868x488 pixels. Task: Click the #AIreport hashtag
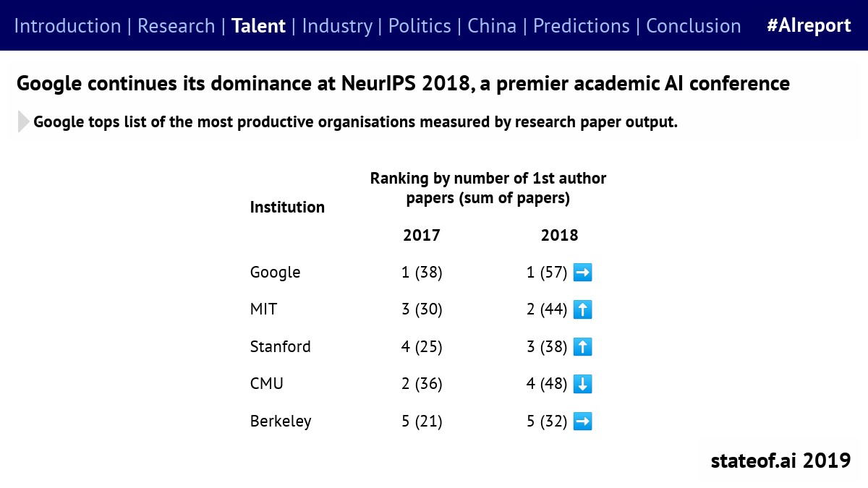pos(809,26)
